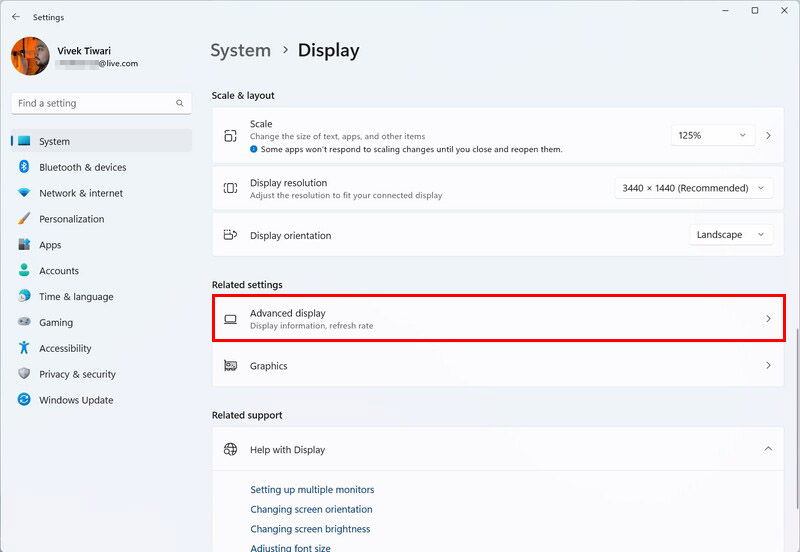Click the Help with Display globe icon
The height and width of the screenshot is (552, 800).
(230, 449)
